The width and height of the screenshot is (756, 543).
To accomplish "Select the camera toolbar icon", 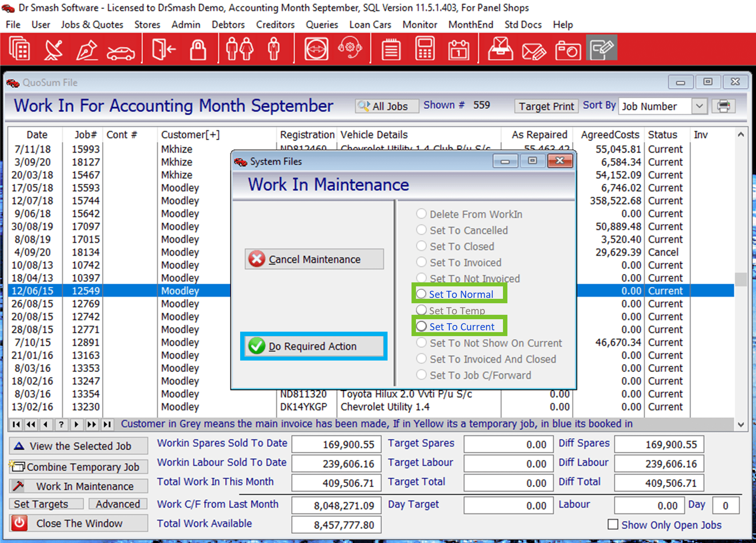I will pos(568,50).
